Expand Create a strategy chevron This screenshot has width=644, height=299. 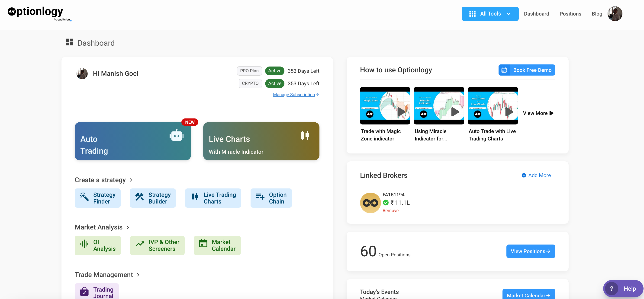[x=131, y=180]
